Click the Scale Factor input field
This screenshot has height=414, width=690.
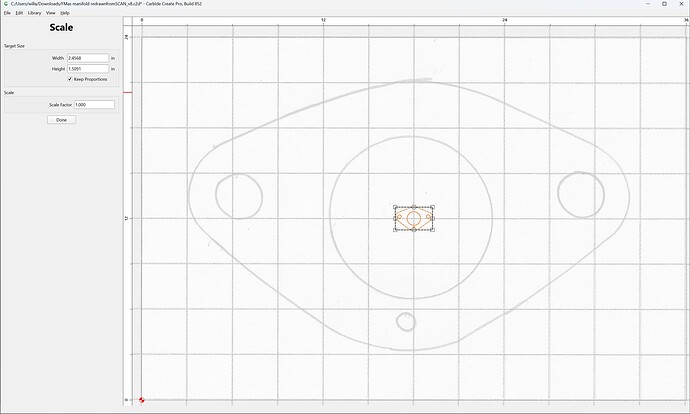pos(94,105)
